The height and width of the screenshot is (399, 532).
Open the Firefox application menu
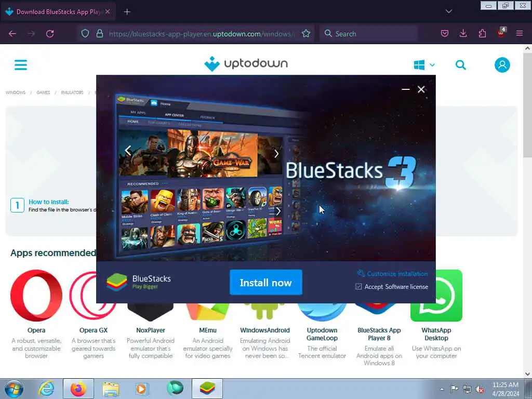tap(520, 33)
